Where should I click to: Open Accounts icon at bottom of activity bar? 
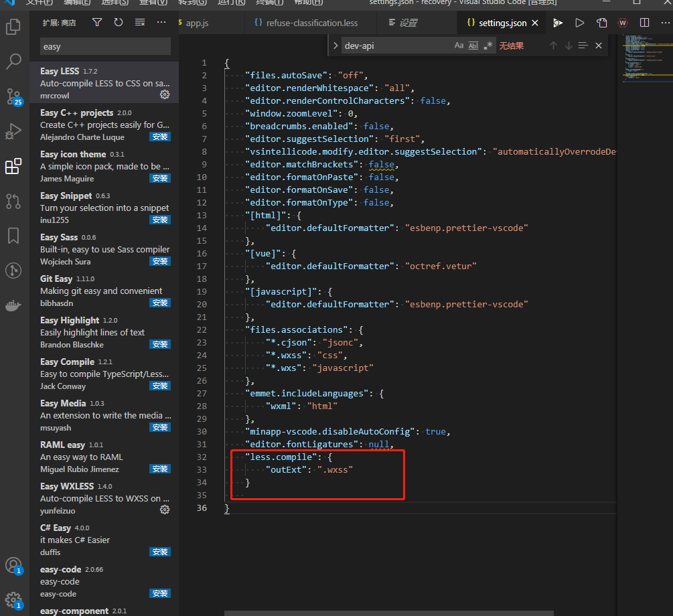(x=13, y=564)
